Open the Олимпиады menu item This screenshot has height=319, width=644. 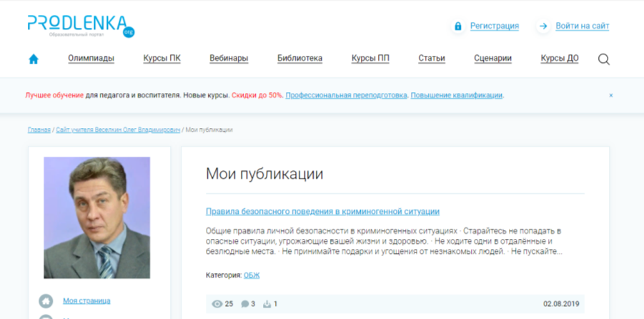[91, 59]
